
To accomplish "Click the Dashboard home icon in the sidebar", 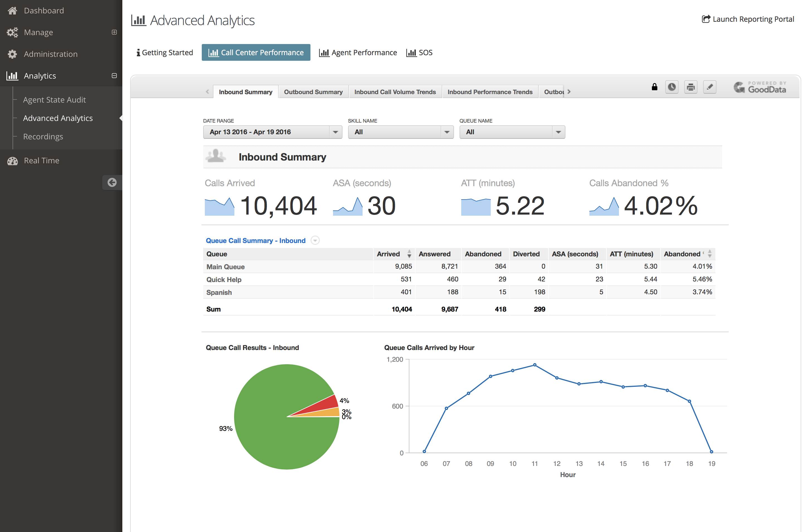I will (x=12, y=11).
